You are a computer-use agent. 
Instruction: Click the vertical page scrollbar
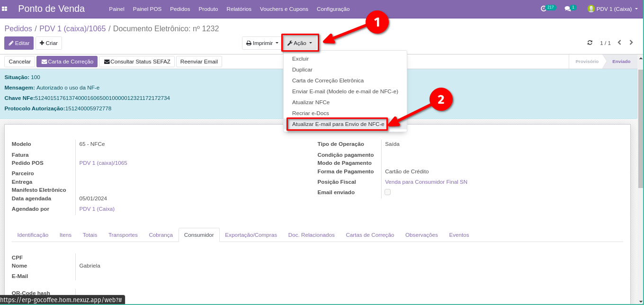pos(640,128)
